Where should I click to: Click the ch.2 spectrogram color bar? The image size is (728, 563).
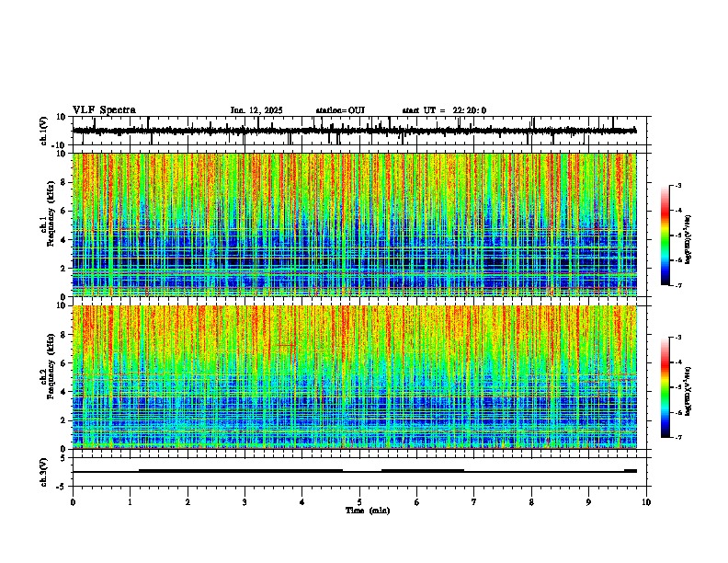tap(665, 387)
